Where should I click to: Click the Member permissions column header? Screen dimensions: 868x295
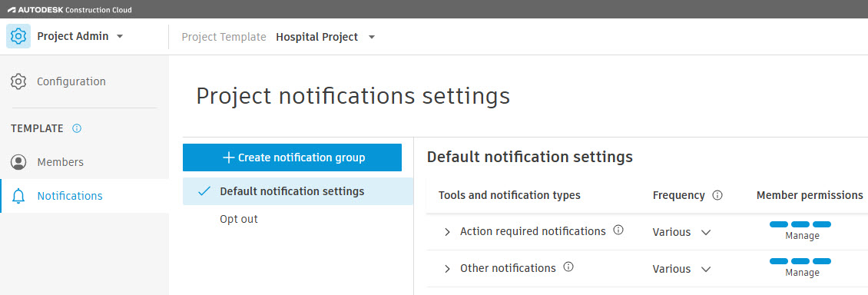810,195
